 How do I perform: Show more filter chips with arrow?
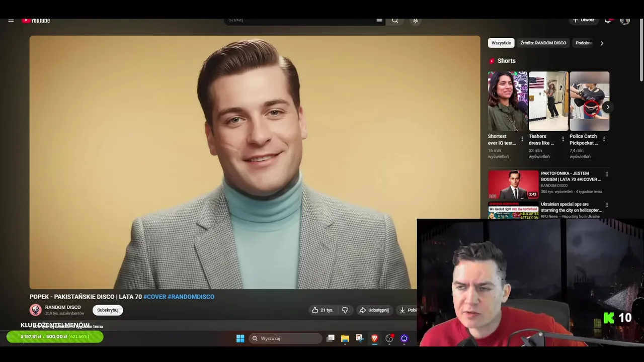click(602, 43)
